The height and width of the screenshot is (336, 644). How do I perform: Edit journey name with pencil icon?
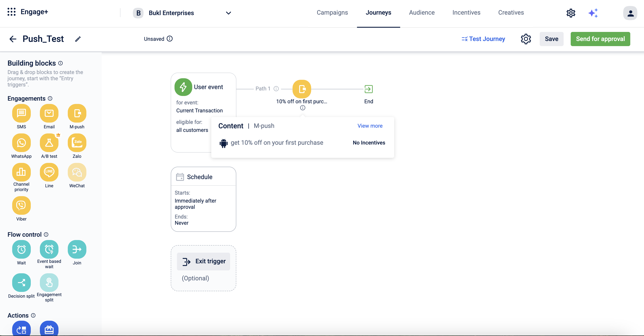click(x=78, y=39)
